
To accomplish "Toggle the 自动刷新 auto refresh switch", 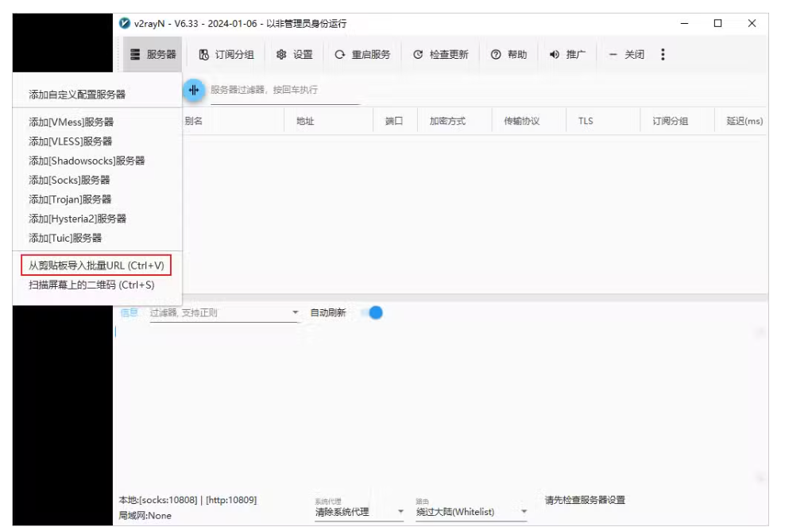I will point(371,313).
